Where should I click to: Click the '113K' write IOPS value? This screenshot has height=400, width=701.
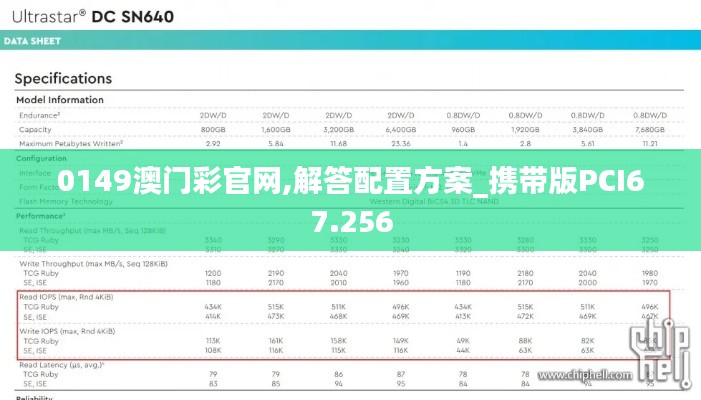pos(213,341)
